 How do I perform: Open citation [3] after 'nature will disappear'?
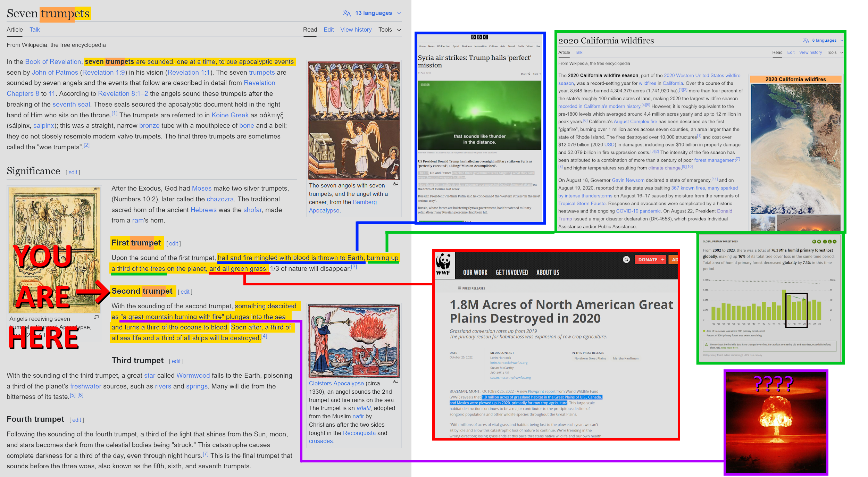pyautogui.click(x=354, y=267)
